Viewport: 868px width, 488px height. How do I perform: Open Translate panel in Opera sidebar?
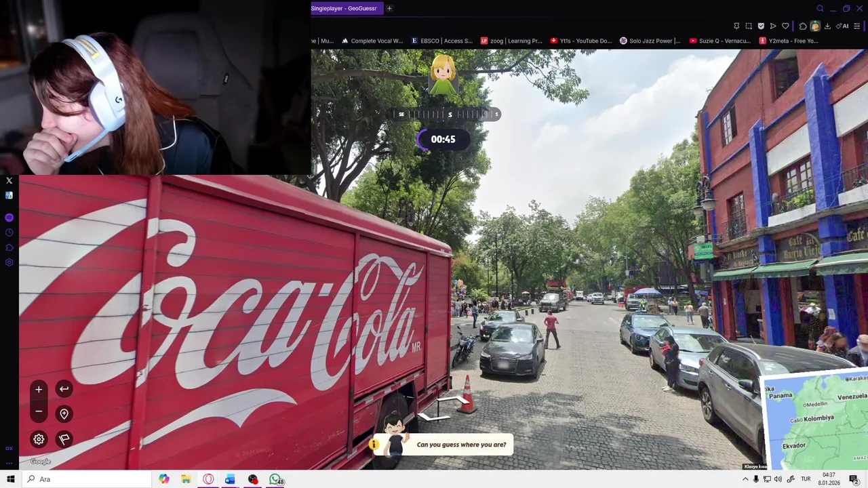(9, 195)
